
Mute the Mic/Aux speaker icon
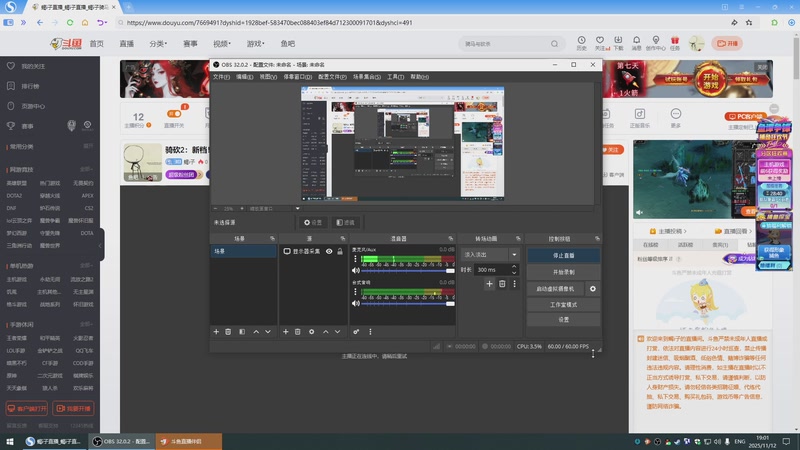click(356, 270)
